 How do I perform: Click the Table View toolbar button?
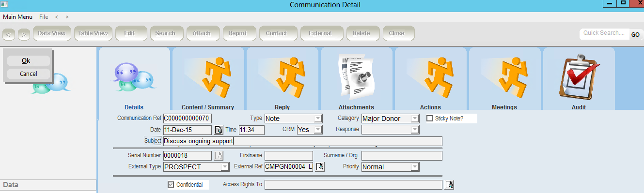tap(93, 33)
